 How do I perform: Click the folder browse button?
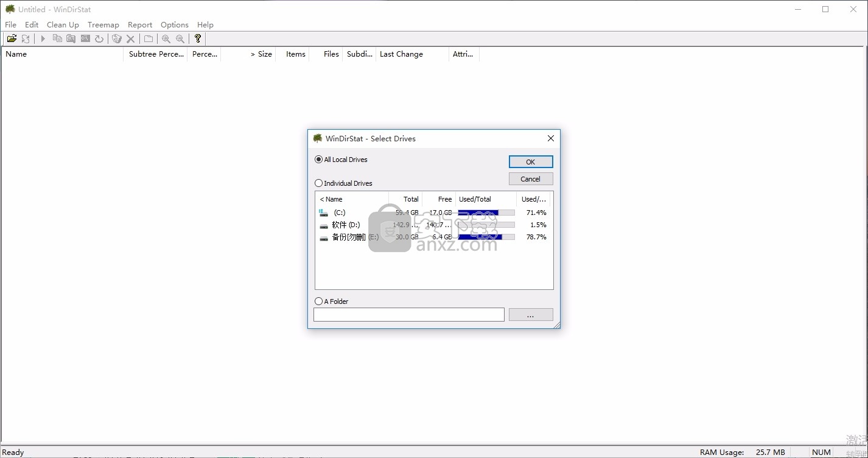[531, 315]
